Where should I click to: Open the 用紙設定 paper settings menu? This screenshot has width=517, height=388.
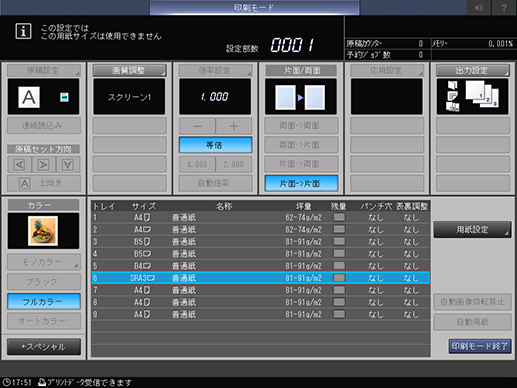click(x=472, y=230)
